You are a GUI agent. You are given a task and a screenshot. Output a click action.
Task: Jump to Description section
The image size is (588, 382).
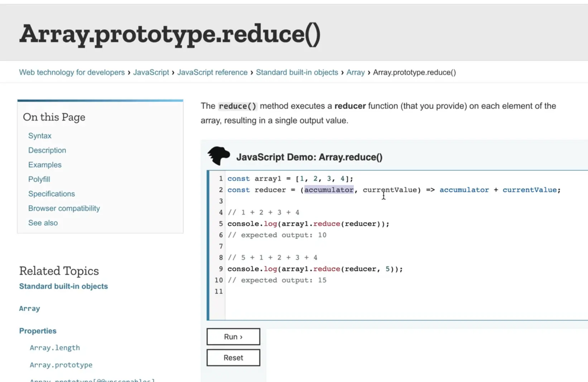point(47,150)
